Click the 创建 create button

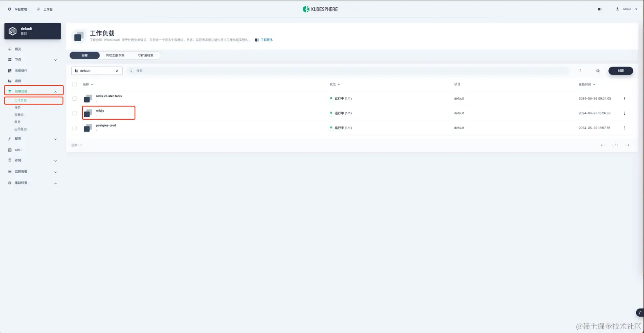pyautogui.click(x=621, y=71)
